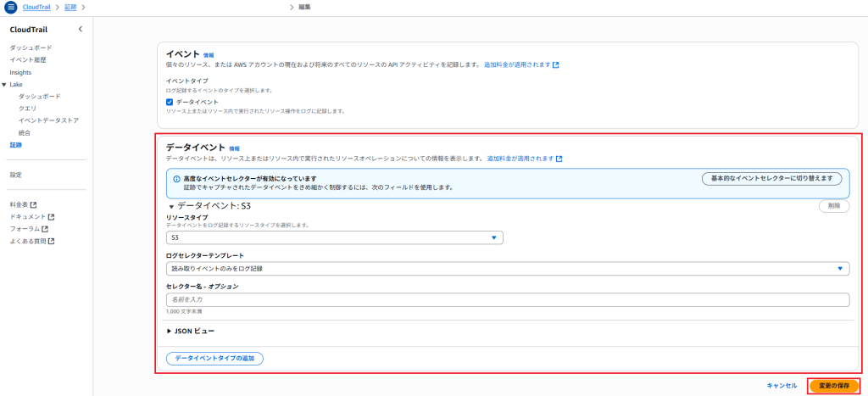Open 設定 in sidebar
The width and height of the screenshot is (868, 396).
pos(15,175)
